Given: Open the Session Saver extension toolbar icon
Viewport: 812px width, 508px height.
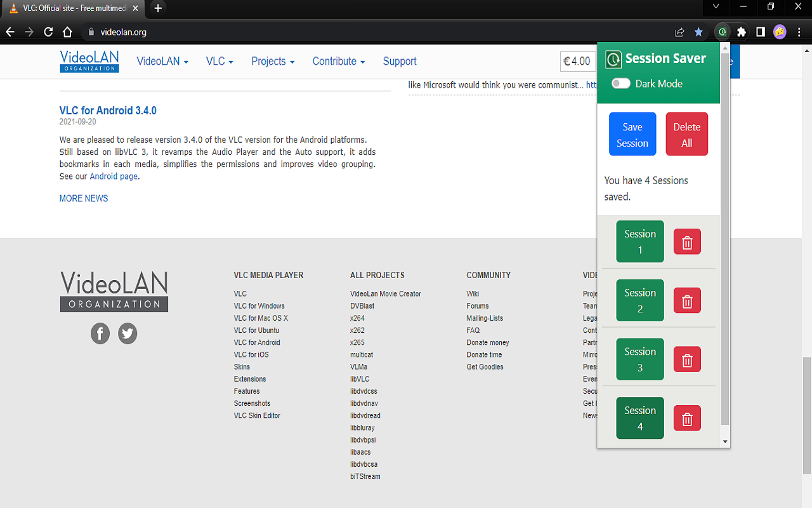Looking at the screenshot, I should point(722,32).
